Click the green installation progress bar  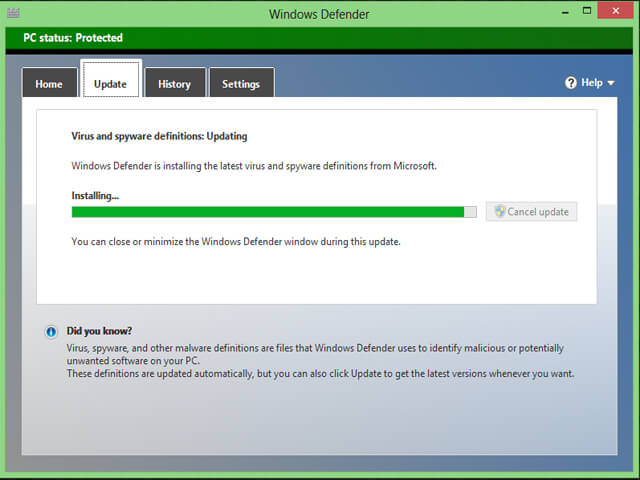[x=274, y=212]
